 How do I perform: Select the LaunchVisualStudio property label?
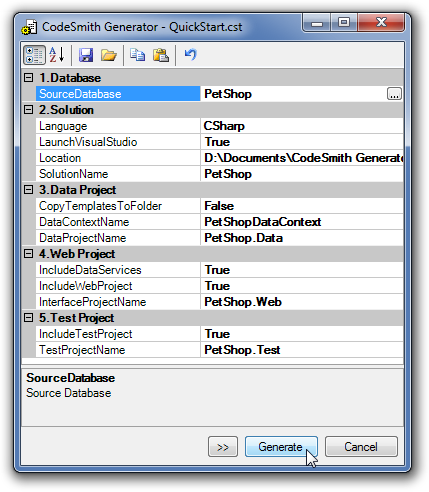click(x=88, y=142)
